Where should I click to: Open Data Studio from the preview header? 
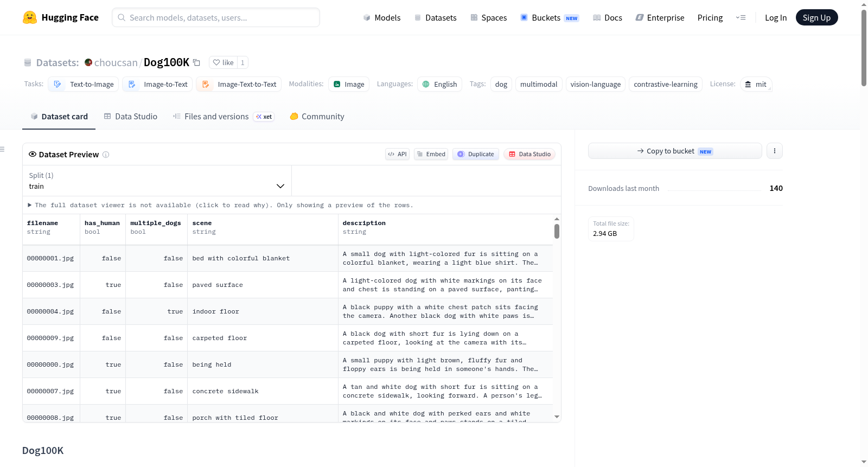[529, 154]
